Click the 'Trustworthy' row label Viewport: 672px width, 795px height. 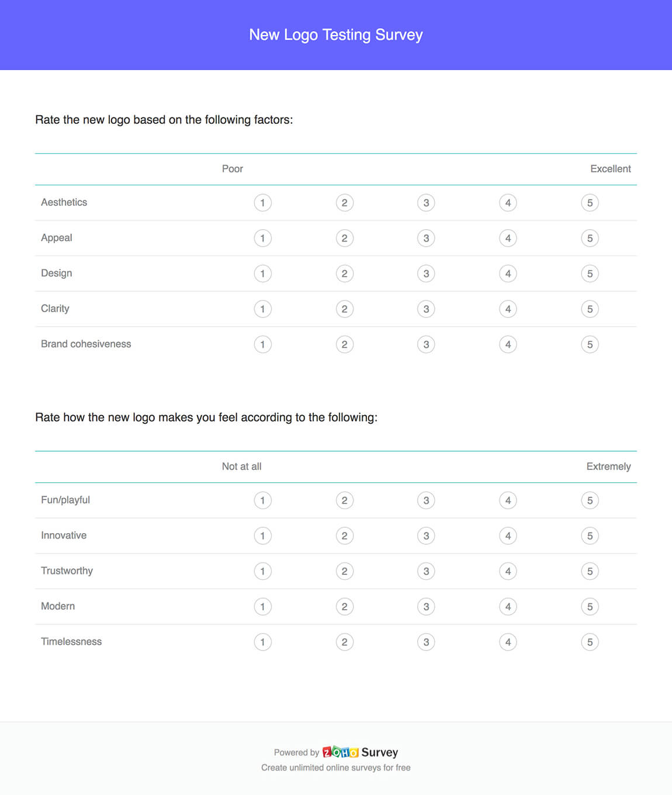67,571
